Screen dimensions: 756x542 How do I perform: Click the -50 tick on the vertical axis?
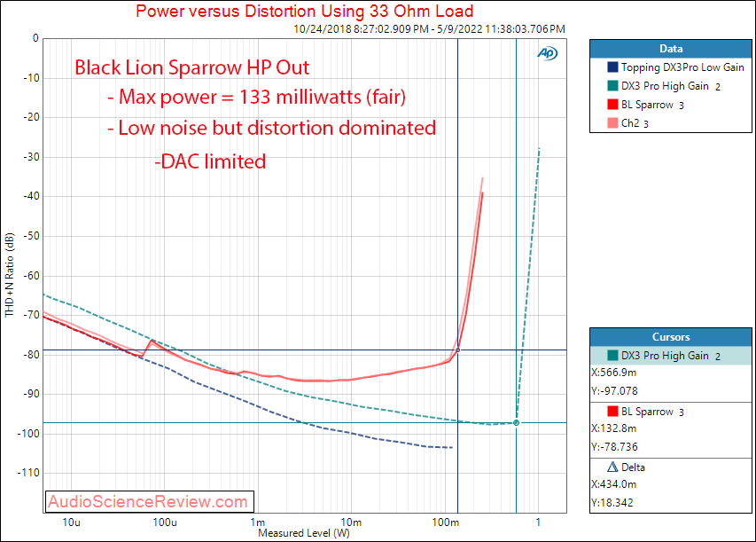pyautogui.click(x=31, y=236)
